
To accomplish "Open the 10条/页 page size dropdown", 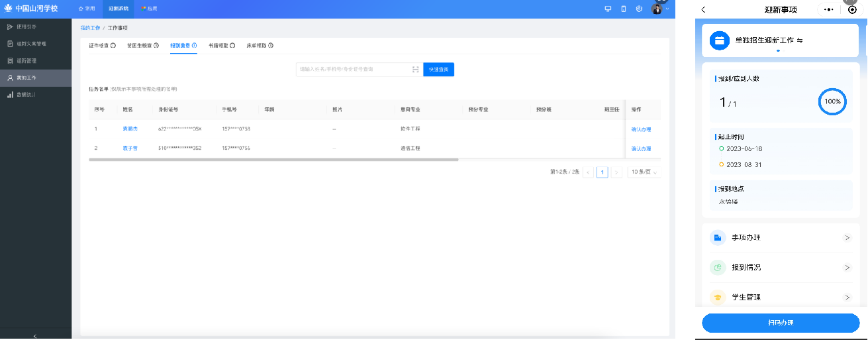I will pyautogui.click(x=644, y=172).
